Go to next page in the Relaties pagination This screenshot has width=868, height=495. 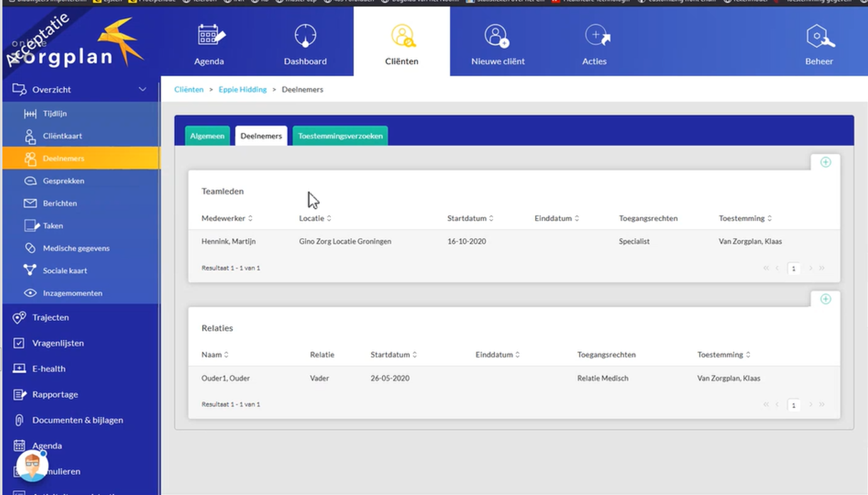coord(811,405)
